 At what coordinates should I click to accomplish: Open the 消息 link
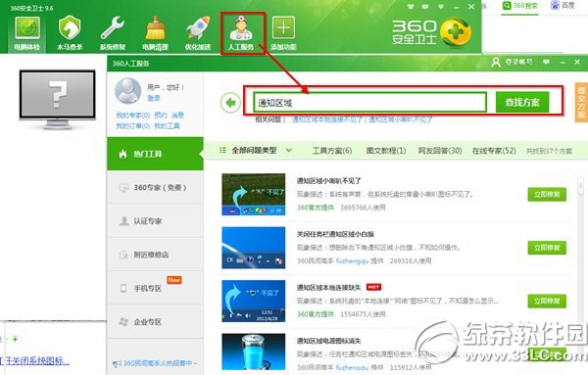177,115
